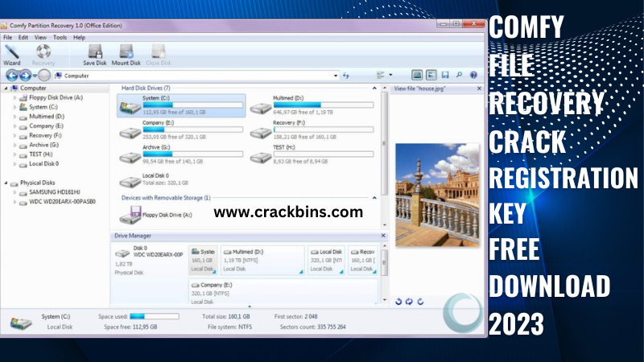
Task: Open the Edit menu
Action: 23,37
